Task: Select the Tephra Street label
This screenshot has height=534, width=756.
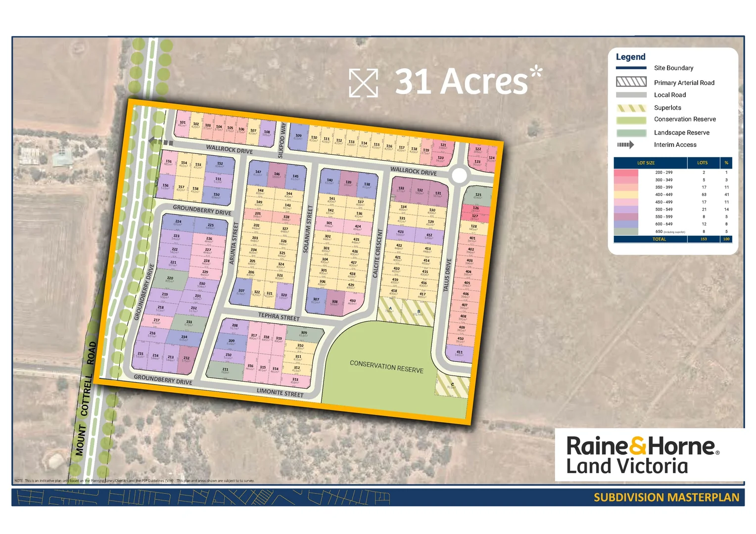Action: pyautogui.click(x=279, y=316)
